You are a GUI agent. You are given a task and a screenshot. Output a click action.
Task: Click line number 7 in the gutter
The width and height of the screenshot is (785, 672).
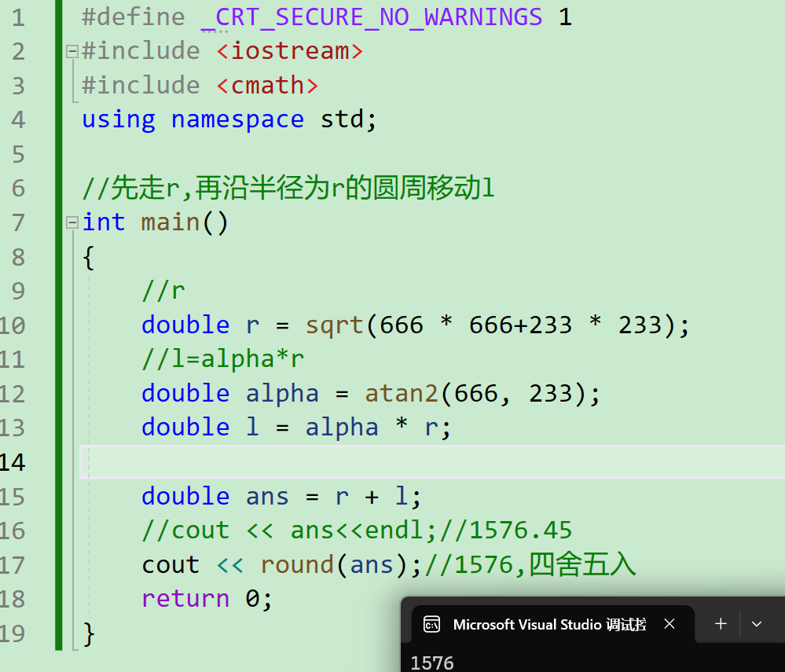[x=18, y=223]
